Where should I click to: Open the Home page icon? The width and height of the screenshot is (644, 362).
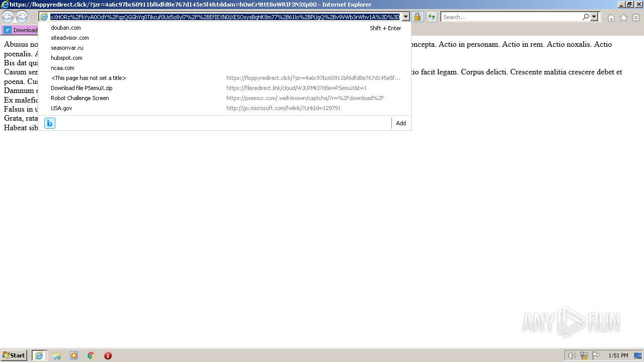611,18
